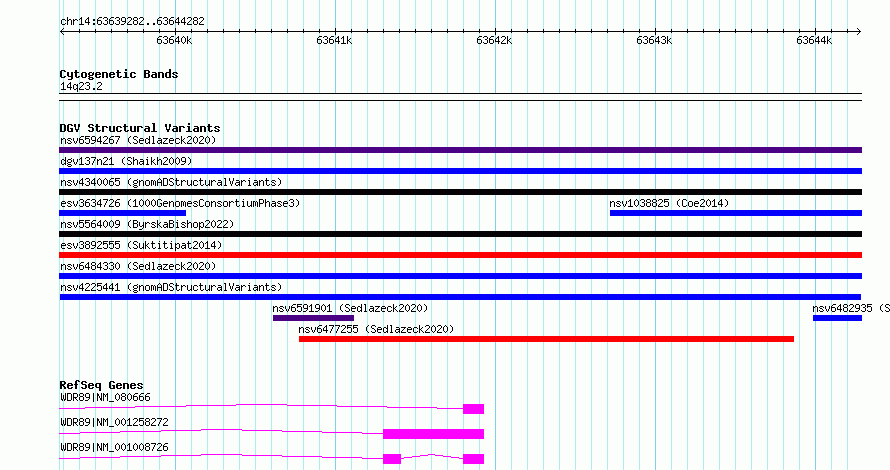This screenshot has height=470, width=890.
Task: Select nsv6484330 (Sedlazeck2020) label
Action: [x=138, y=266]
